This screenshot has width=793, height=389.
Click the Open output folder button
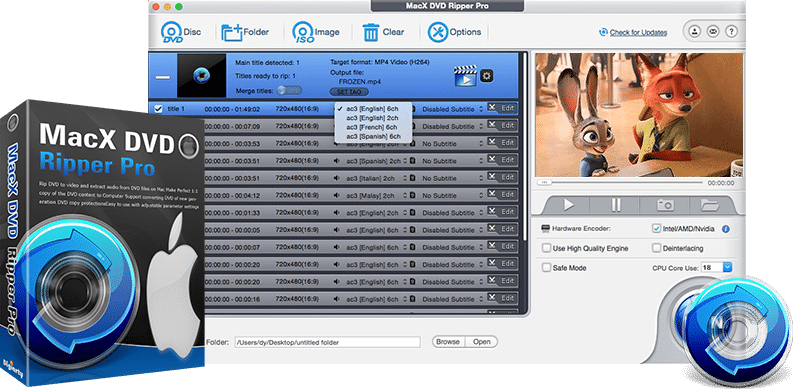[481, 341]
